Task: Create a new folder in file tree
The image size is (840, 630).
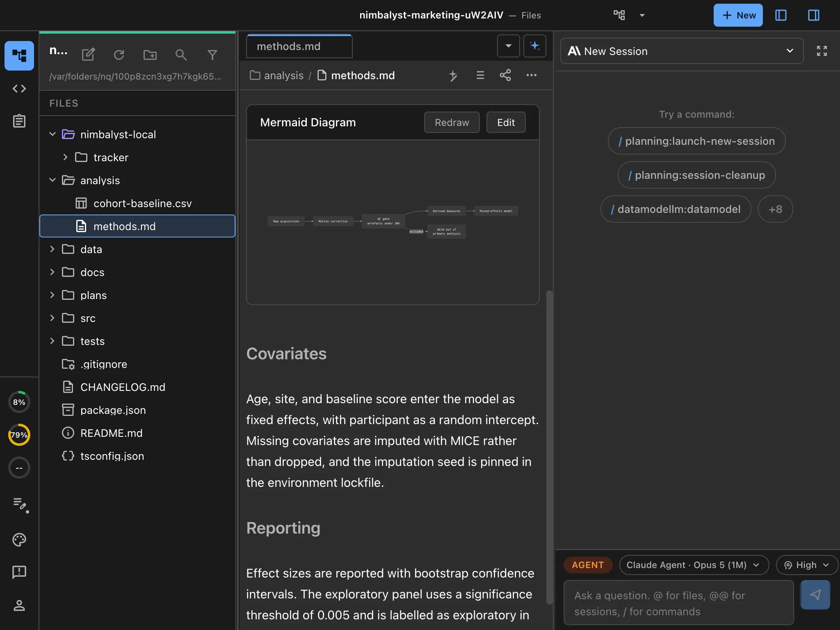Action: coord(150,55)
